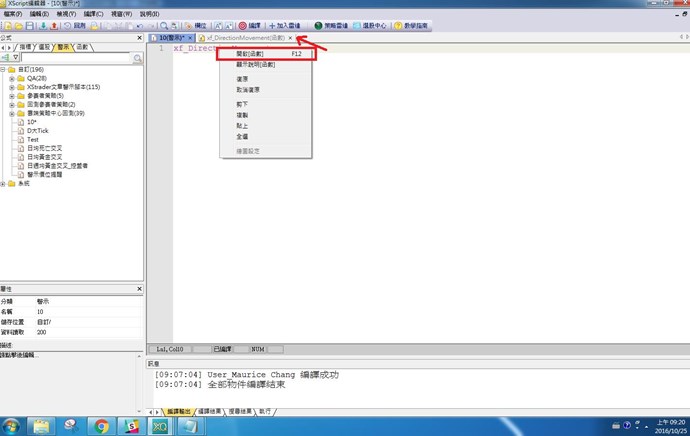Select 顯示說明[函數] in context menu

(x=266, y=65)
